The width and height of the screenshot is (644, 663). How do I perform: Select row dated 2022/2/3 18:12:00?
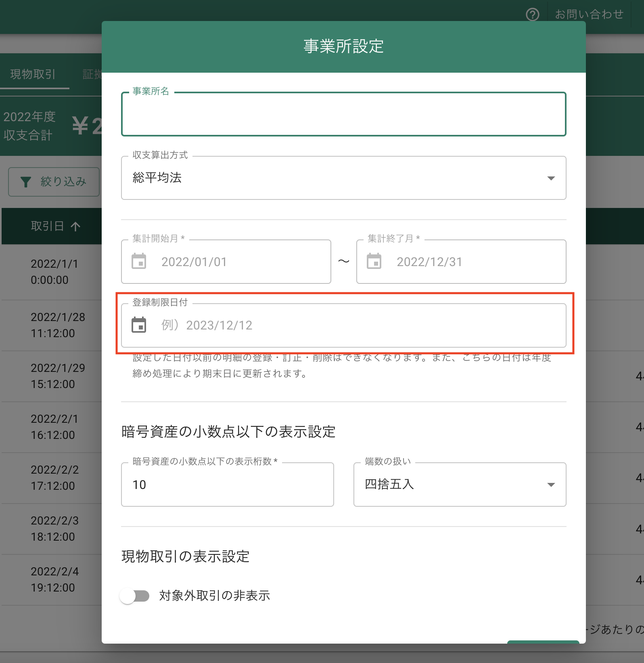coord(52,529)
